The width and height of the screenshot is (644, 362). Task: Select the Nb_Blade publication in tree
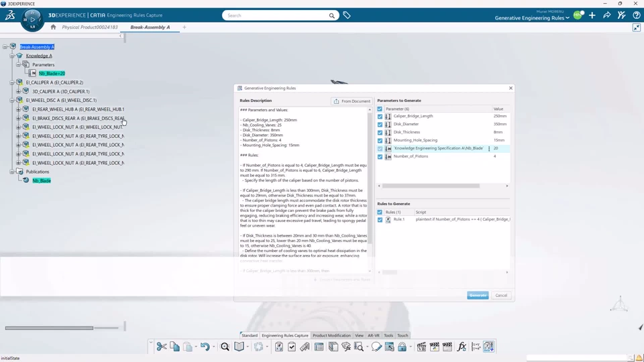tap(42, 180)
